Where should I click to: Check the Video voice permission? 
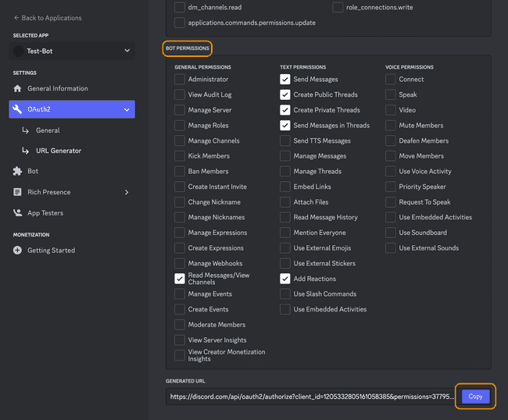391,110
